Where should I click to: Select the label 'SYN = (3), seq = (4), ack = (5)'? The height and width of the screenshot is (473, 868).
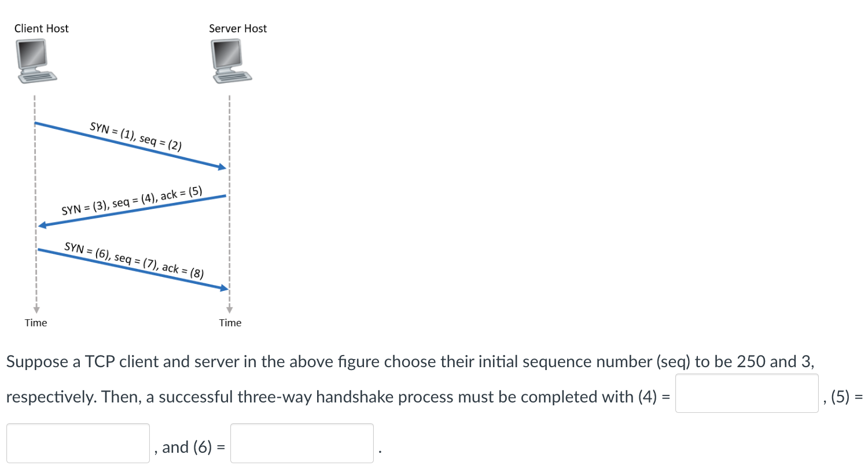(x=132, y=200)
